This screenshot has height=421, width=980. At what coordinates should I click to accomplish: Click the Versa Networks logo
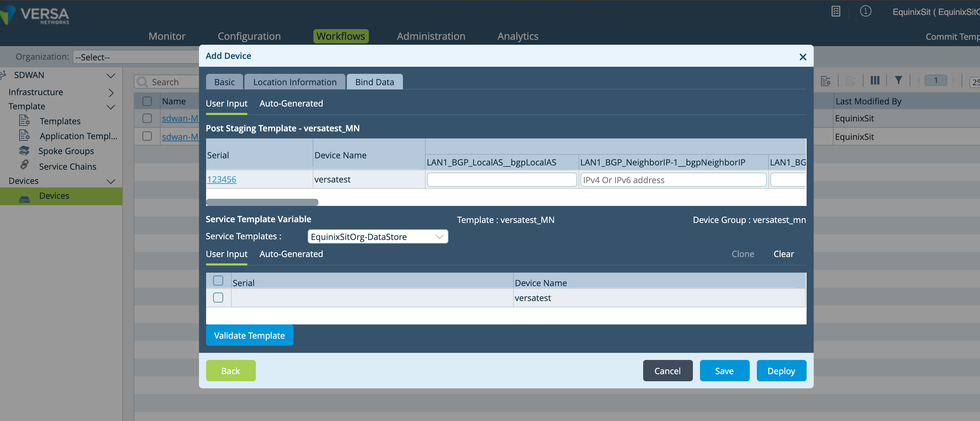35,15
